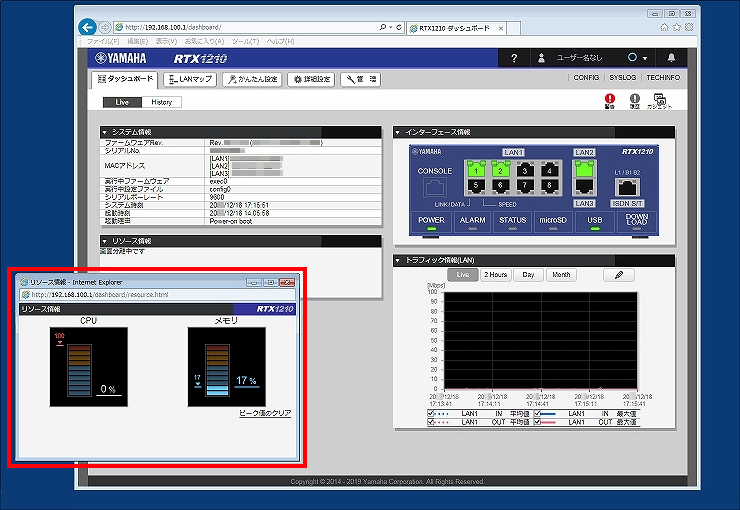Open the favorites star icon
740x510 pixels.
[676, 27]
